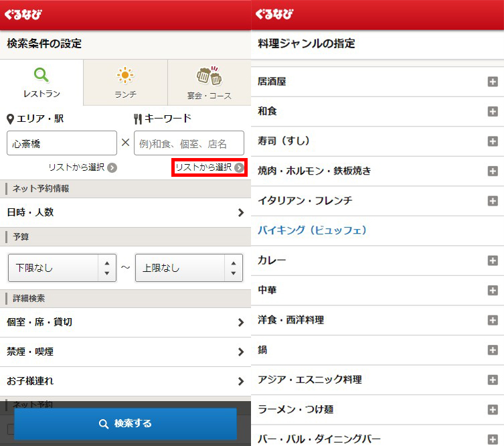Click the 洋食・西洋料理 label
Viewport: 504px width, 446px height.
pos(291,320)
